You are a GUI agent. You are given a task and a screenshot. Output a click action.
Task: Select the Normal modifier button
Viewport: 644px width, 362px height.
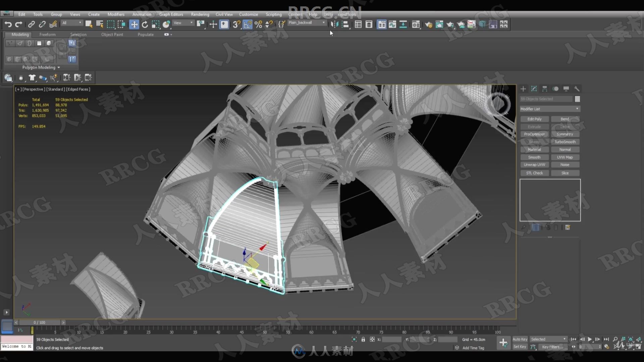click(565, 149)
